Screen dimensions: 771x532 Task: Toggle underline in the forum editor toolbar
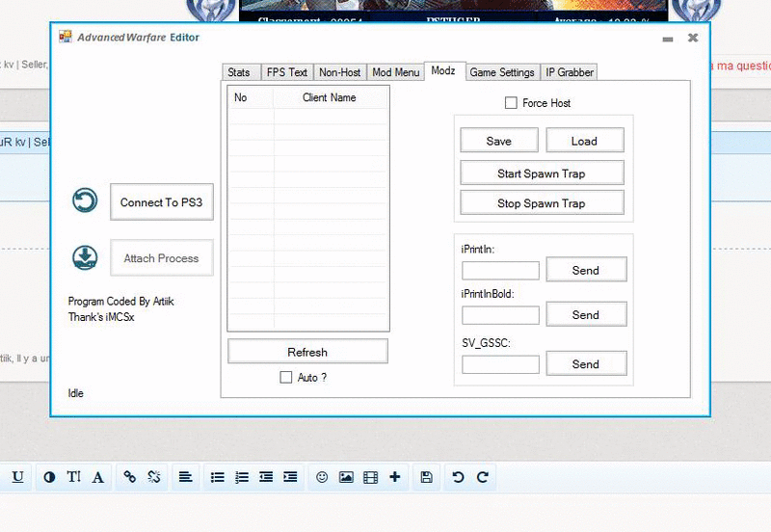coord(17,477)
